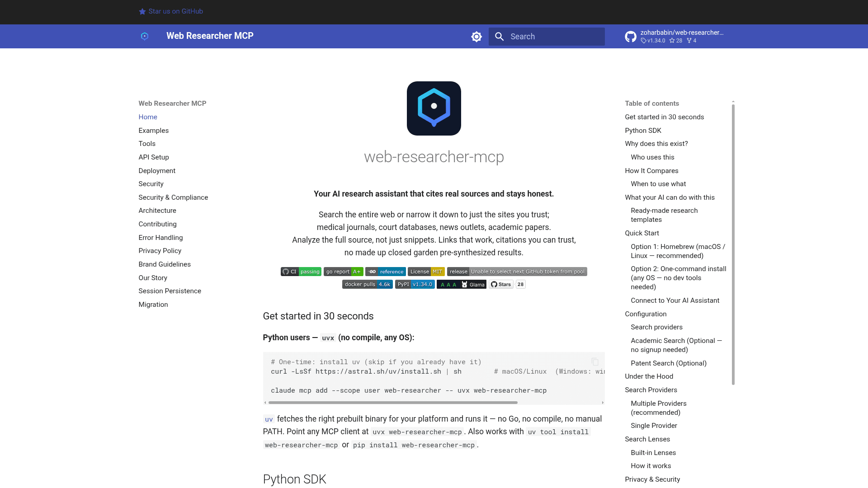868x488 pixels.
Task: Jump to Patent Search (Optional) section
Action: coord(669,363)
